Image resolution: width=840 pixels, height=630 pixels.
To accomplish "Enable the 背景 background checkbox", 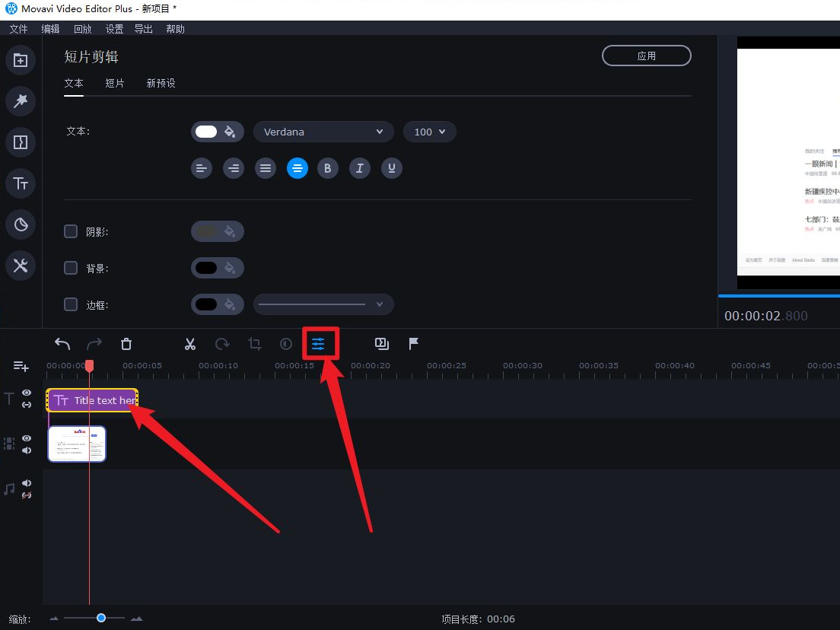I will pos(71,268).
